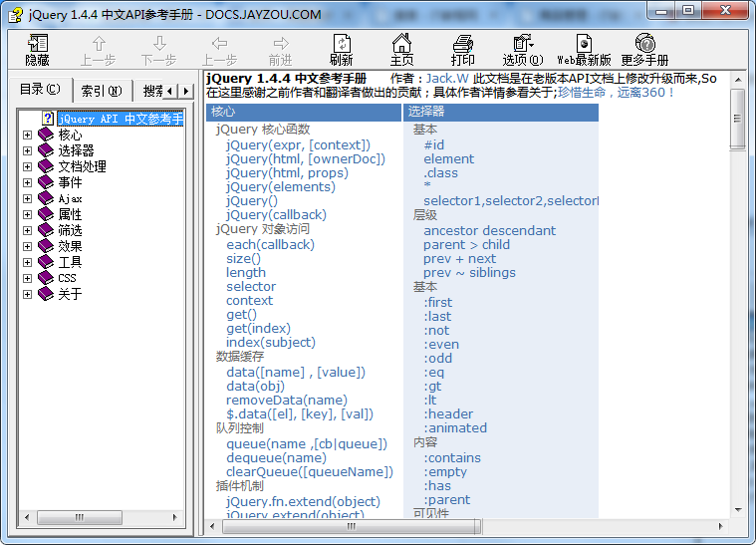Select jQuery API 中文参考手册 tree root item
The image size is (756, 545).
point(120,119)
